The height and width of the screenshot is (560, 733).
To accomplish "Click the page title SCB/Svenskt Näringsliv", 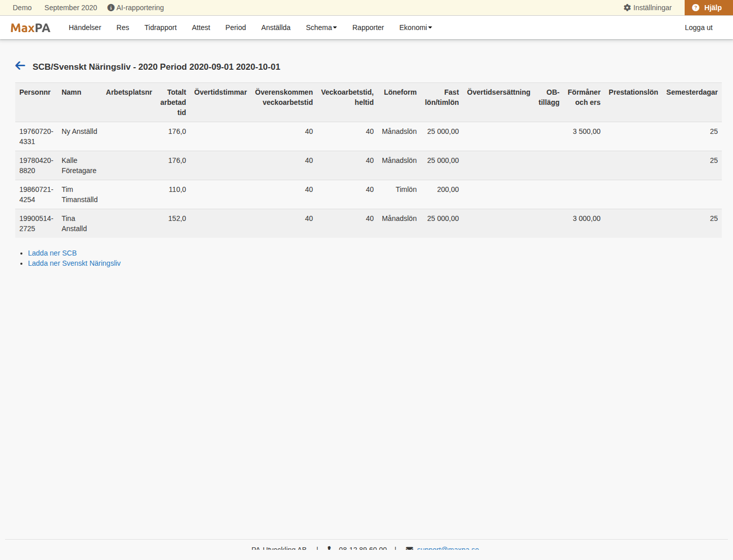I will (x=156, y=67).
